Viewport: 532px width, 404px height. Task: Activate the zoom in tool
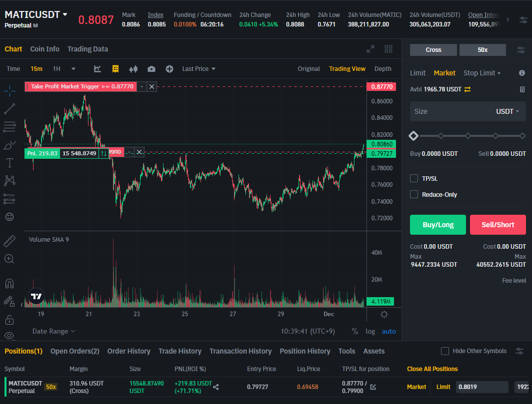[9, 259]
